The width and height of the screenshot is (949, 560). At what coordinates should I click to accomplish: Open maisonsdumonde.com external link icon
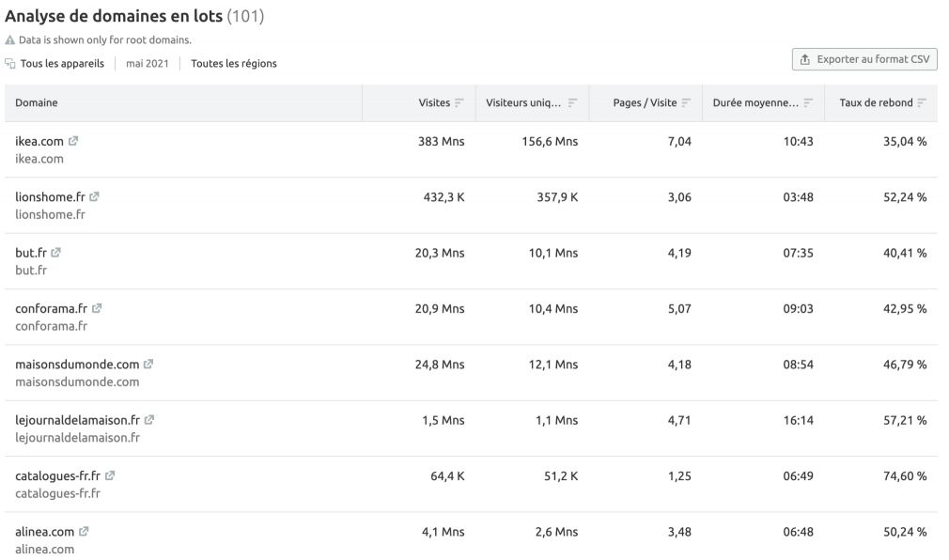[148, 364]
